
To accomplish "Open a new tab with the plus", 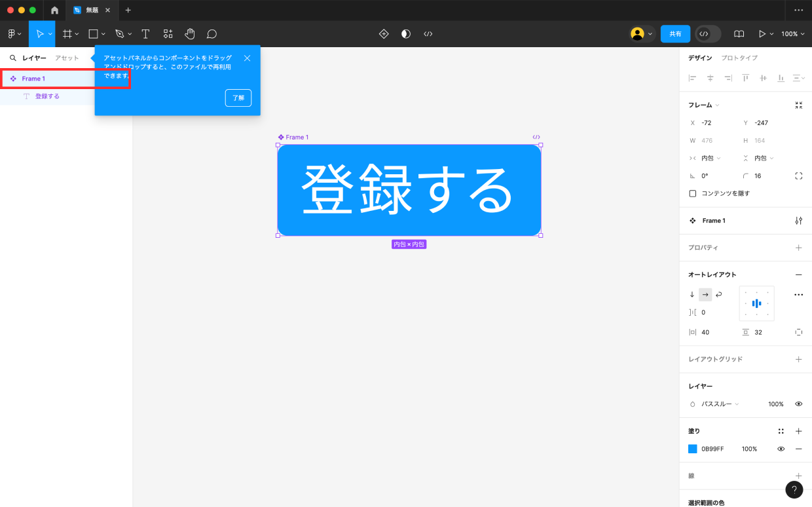I will (x=128, y=10).
